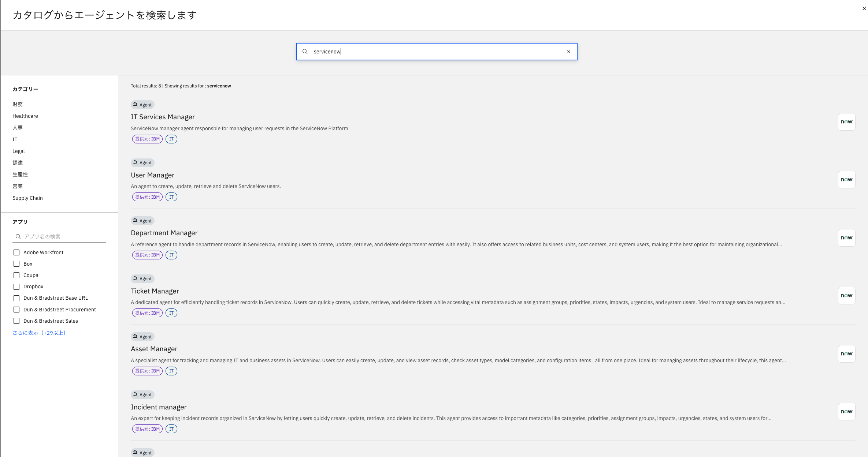This screenshot has width=868, height=457.
Task: Click the ServiceNow logo beside Ticket Manager
Action: pos(846,296)
